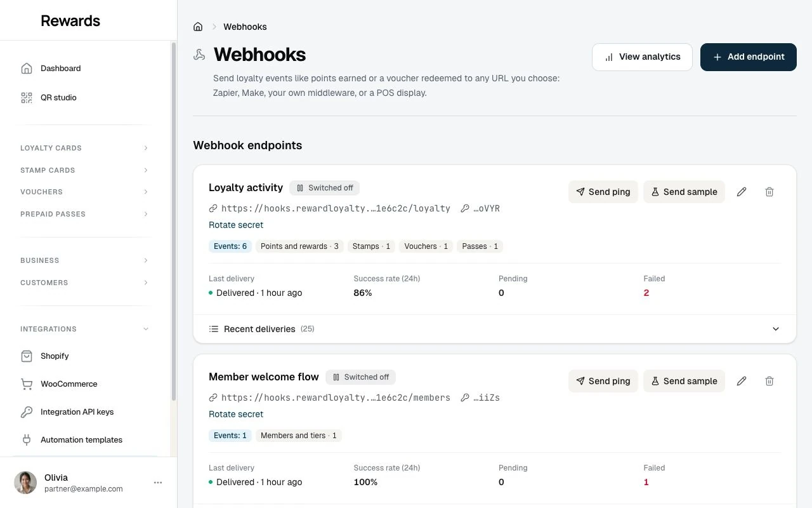Click the Webhooks breadcrumb text
Viewport: 812px width, 508px height.
245,27
